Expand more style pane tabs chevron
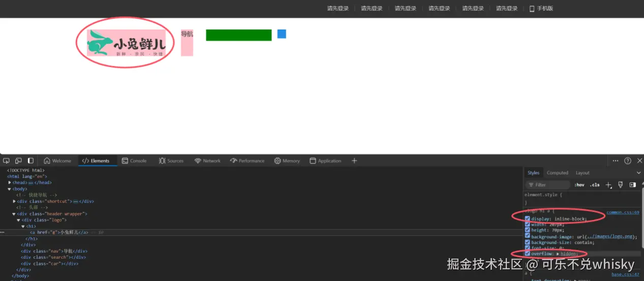Viewport: 644px width, 281px height. [x=639, y=173]
